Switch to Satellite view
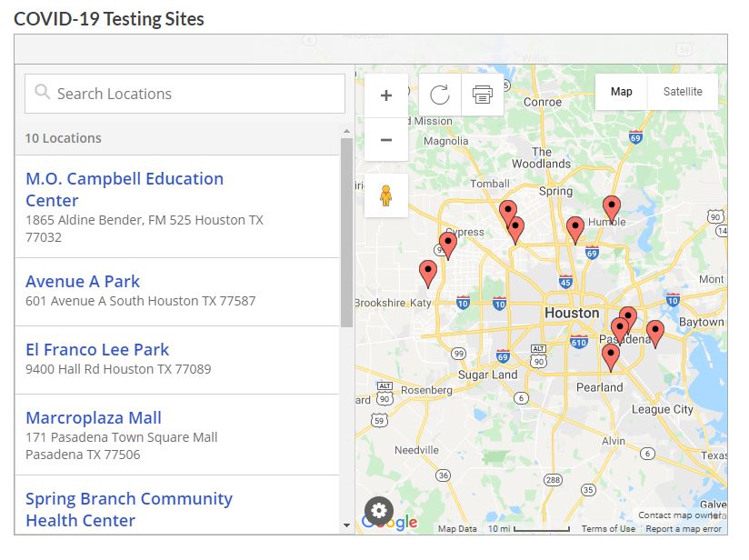 [683, 92]
